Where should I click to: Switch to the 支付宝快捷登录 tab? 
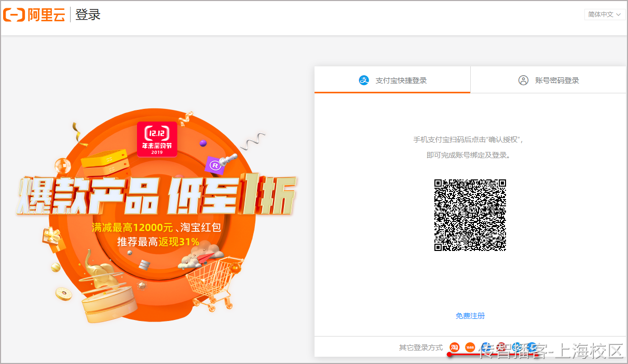click(x=392, y=80)
